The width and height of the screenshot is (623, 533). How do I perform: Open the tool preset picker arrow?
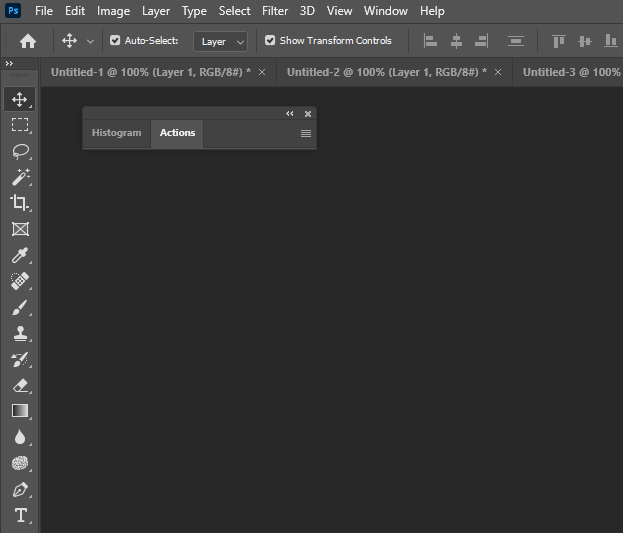pos(91,41)
